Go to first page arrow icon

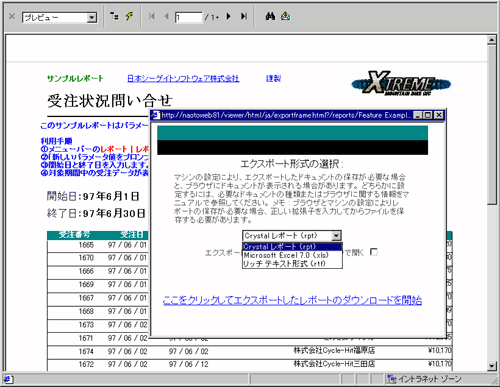coord(152,16)
